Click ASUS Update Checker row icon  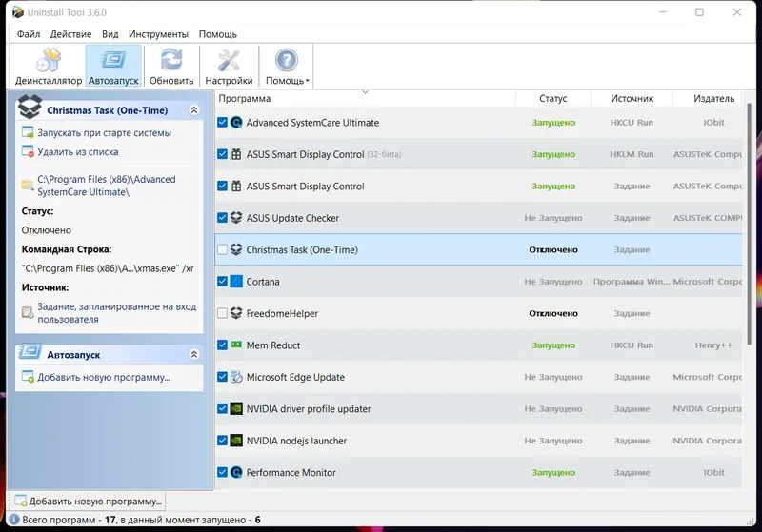pos(236,218)
